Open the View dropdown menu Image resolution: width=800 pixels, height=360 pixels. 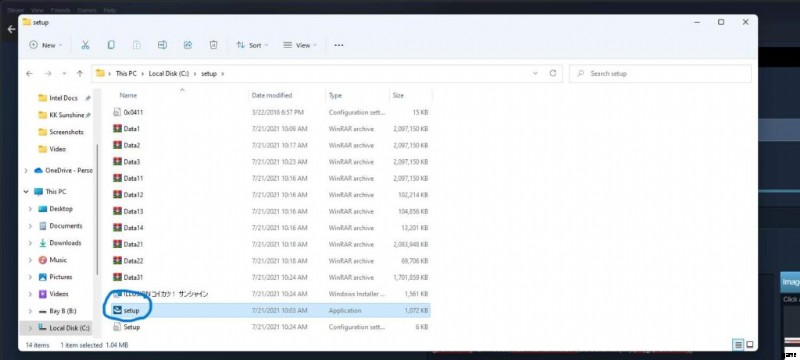(x=299, y=45)
